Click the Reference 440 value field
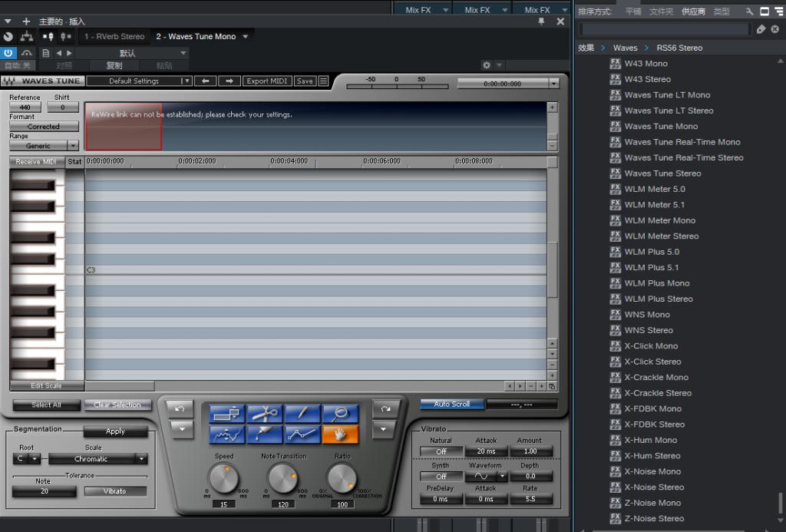The height and width of the screenshot is (532, 786). coord(25,107)
